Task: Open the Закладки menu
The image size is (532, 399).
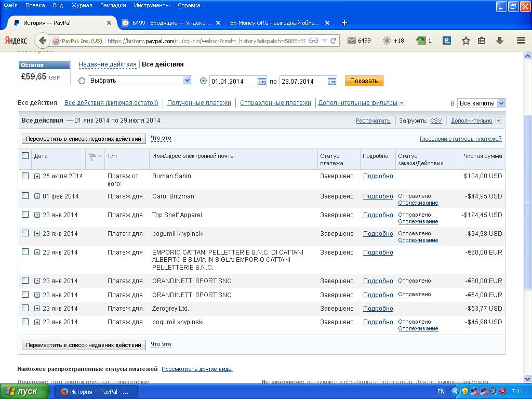Action: [113, 5]
